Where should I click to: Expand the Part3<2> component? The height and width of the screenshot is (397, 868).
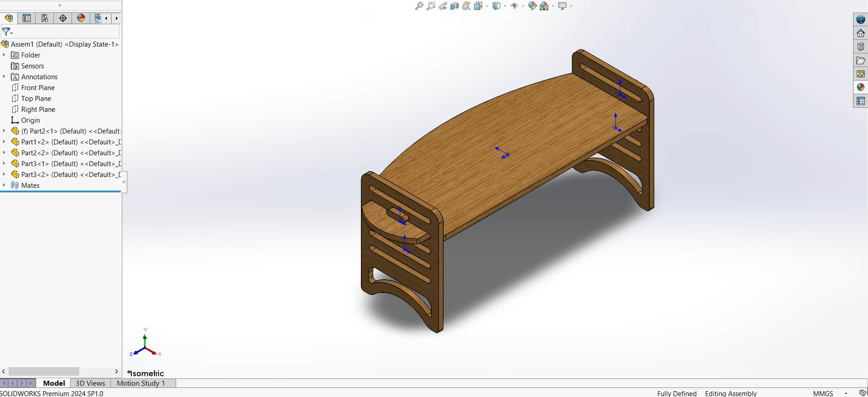click(4, 174)
